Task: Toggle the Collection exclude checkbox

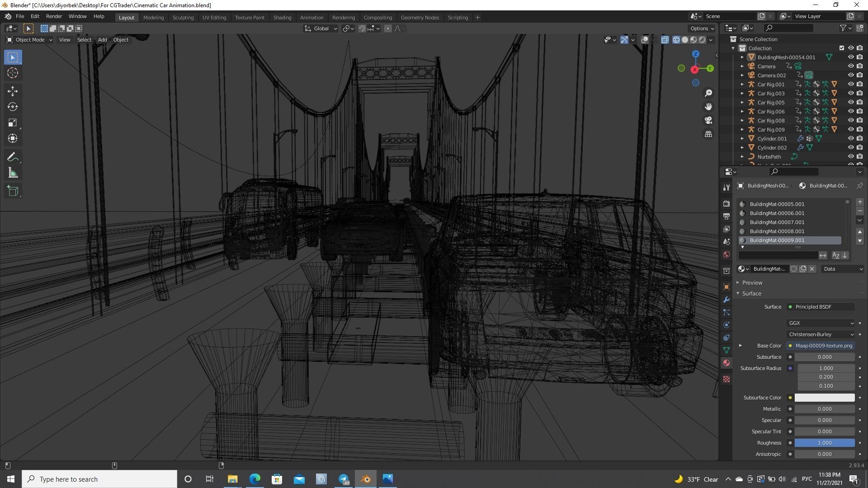Action: click(841, 48)
